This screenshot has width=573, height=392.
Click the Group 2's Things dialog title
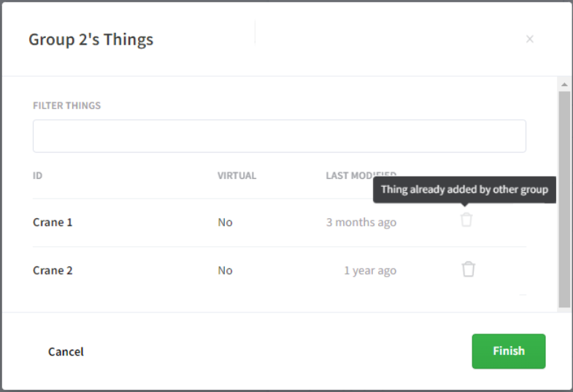(x=91, y=39)
